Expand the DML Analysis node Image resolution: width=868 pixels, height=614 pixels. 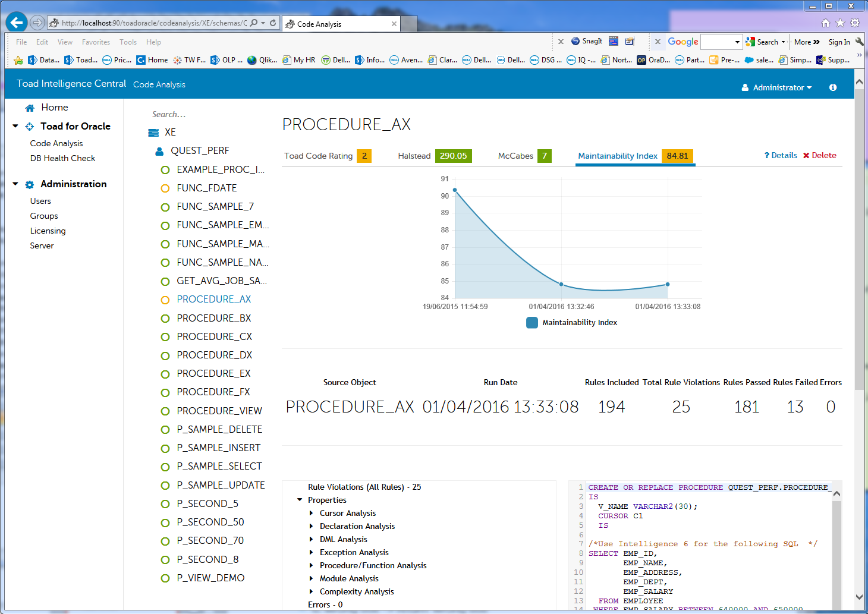coord(311,539)
